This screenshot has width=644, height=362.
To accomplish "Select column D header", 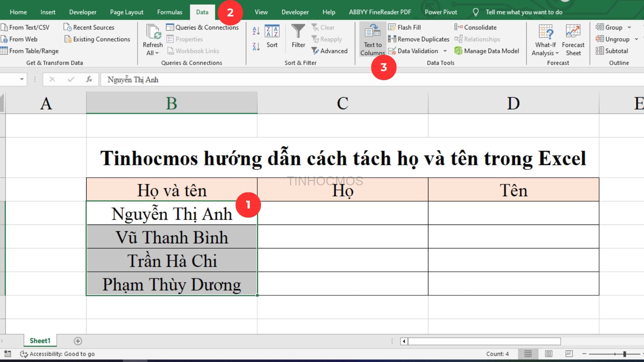I will (514, 103).
